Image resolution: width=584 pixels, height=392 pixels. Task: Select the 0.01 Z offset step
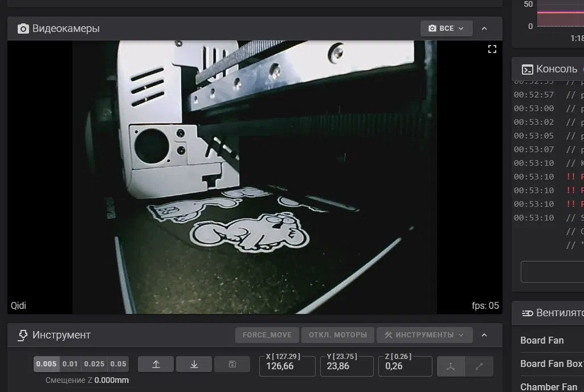tap(70, 364)
